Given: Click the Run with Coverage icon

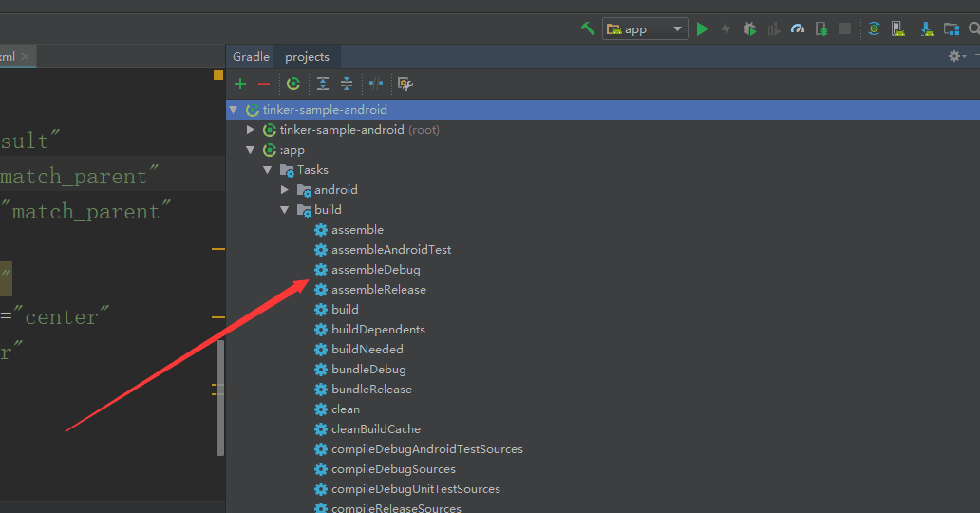Looking at the screenshot, I should (774, 28).
